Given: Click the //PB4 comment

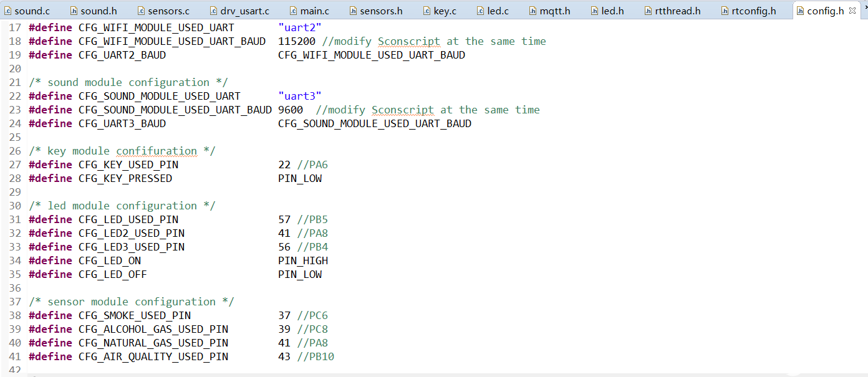Looking at the screenshot, I should (312, 247).
